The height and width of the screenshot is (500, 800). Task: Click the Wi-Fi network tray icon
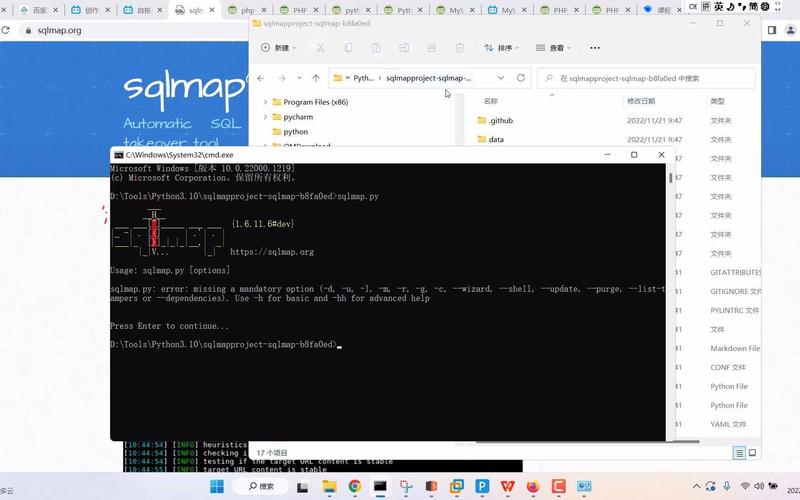[x=745, y=486]
